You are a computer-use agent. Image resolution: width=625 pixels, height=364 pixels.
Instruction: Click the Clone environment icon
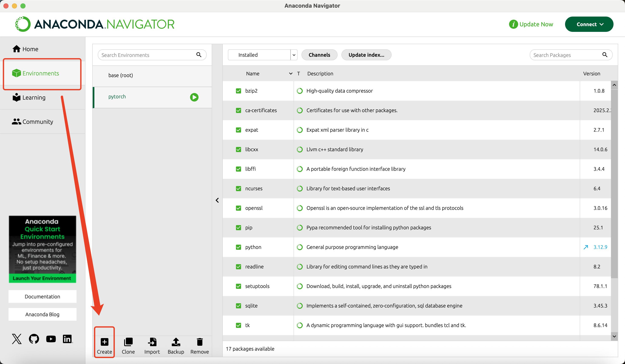(x=128, y=342)
